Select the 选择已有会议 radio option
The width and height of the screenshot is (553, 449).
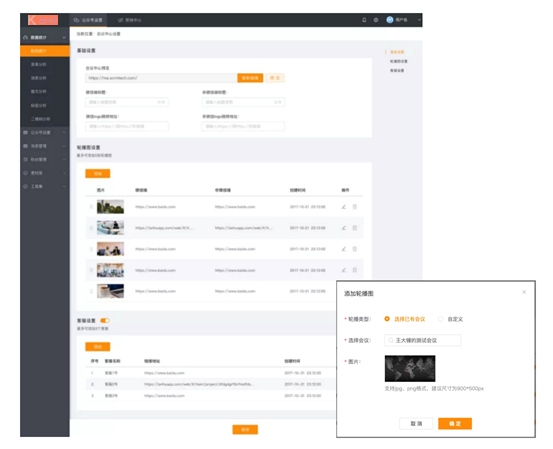pos(387,319)
